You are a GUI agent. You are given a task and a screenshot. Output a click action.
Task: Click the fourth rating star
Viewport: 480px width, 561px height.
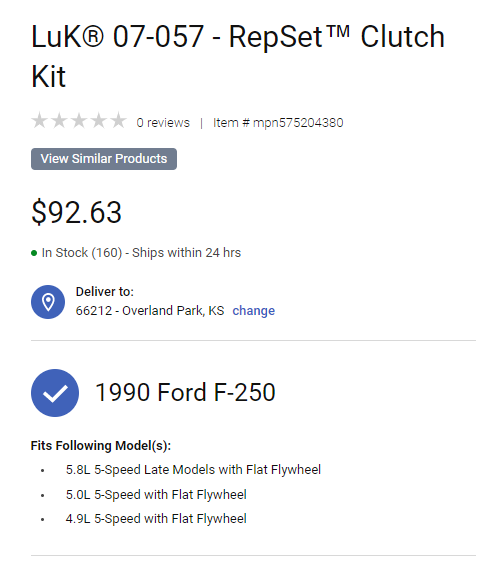[98, 121]
